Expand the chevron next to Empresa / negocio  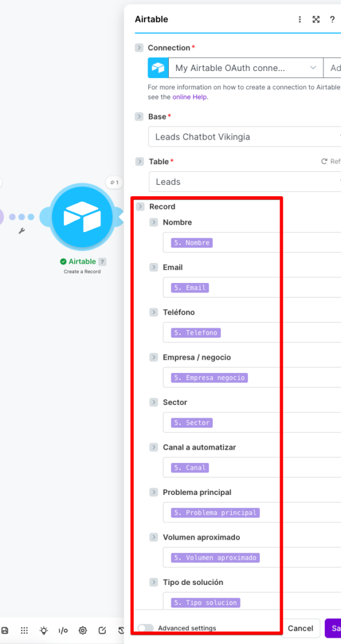click(154, 357)
